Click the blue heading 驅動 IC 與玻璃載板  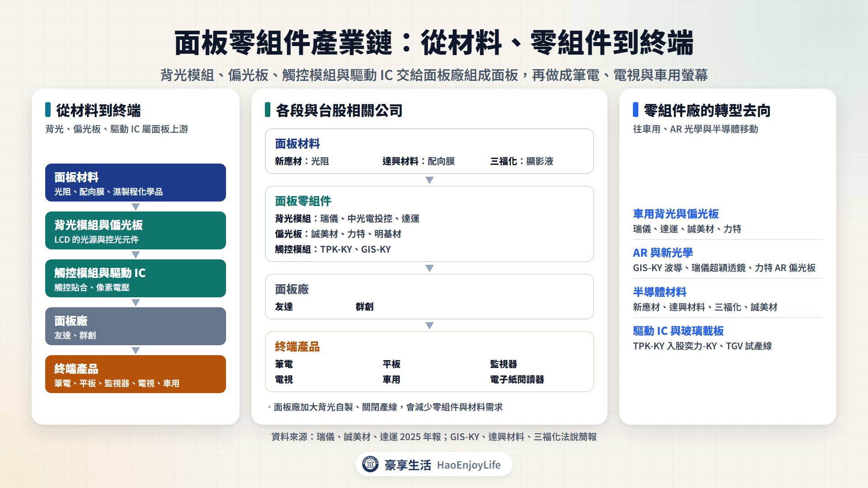point(678,331)
